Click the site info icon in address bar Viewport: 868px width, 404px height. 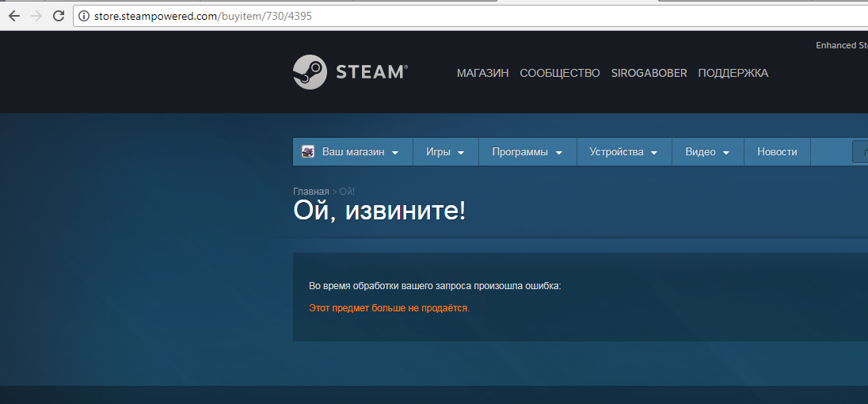click(x=84, y=16)
